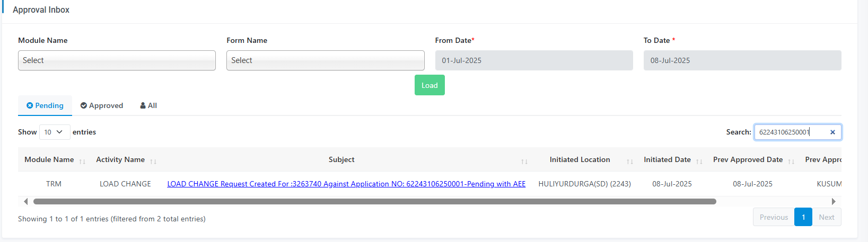
Task: Clear the search box with the X icon
Action: click(x=832, y=132)
